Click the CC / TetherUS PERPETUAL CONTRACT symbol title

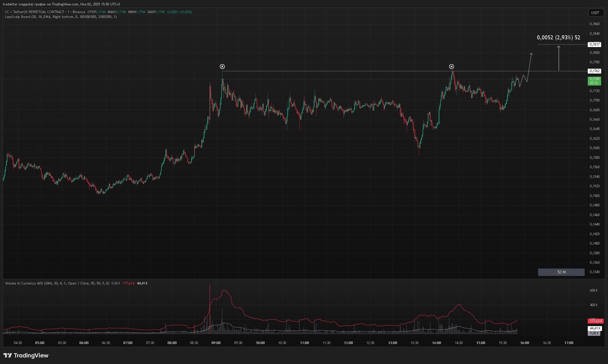click(35, 12)
